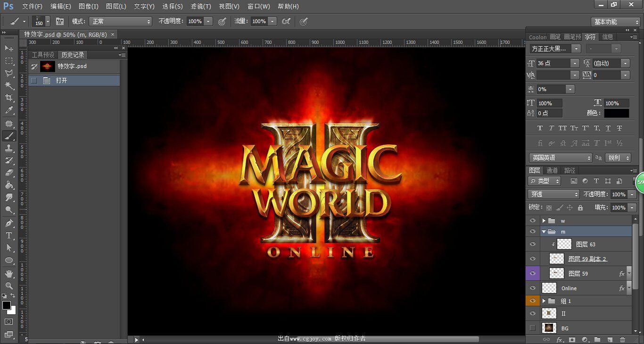The image size is (644, 344).
Task: Click the foreground color swatch
Action: (x=7, y=305)
